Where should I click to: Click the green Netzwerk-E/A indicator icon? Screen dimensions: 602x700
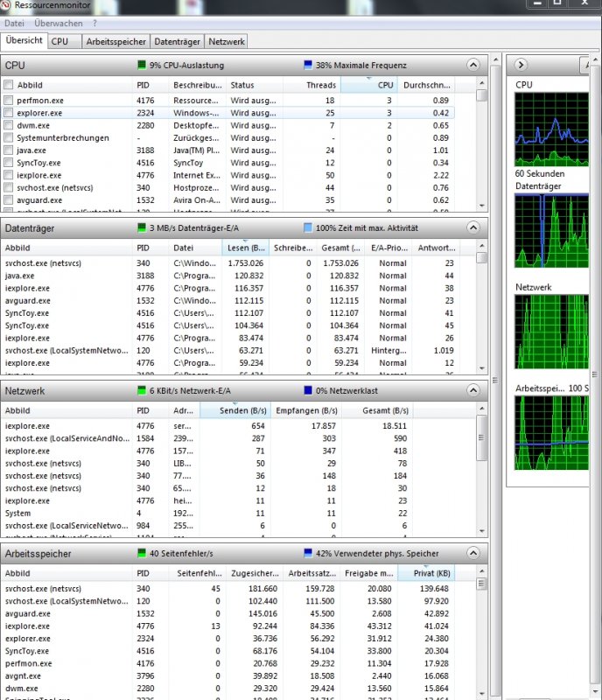pyautogui.click(x=142, y=391)
